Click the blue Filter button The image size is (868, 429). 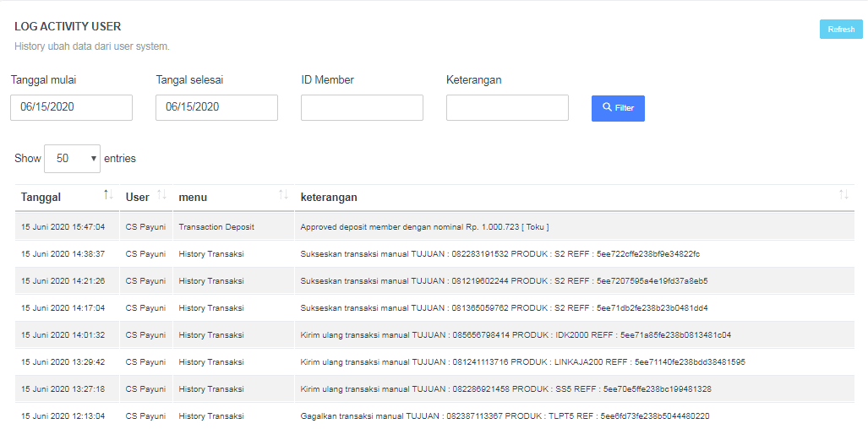[618, 108]
